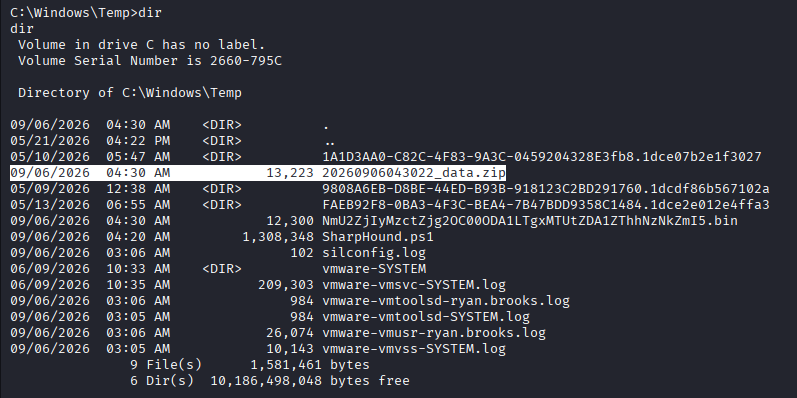The width and height of the screenshot is (797, 398).
Task: Click the long base64-named .bin file
Action: pyautogui.click(x=530, y=221)
